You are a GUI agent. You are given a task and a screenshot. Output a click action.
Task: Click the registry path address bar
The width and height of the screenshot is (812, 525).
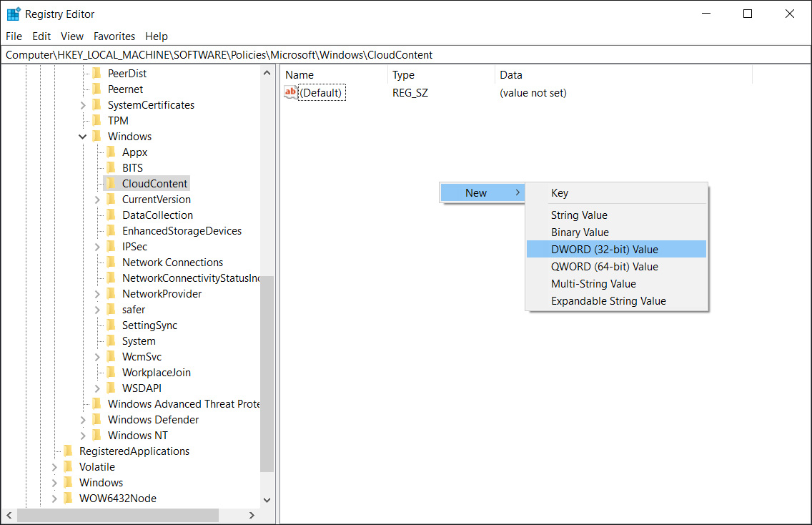[x=405, y=54]
